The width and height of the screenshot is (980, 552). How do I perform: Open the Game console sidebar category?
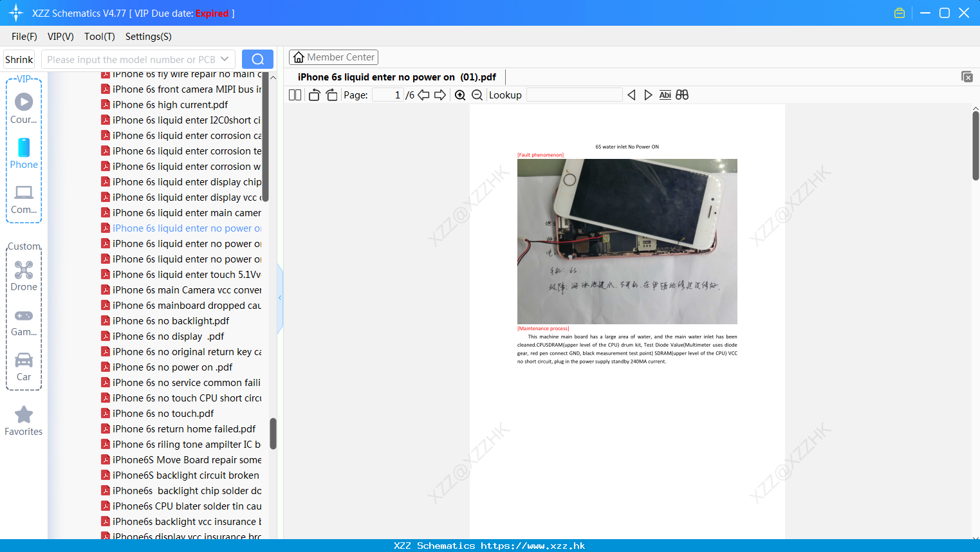tap(24, 323)
